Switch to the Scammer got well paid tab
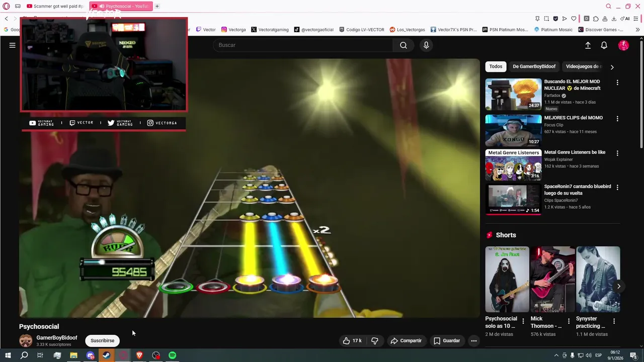Image resolution: width=644 pixels, height=362 pixels. point(56,6)
